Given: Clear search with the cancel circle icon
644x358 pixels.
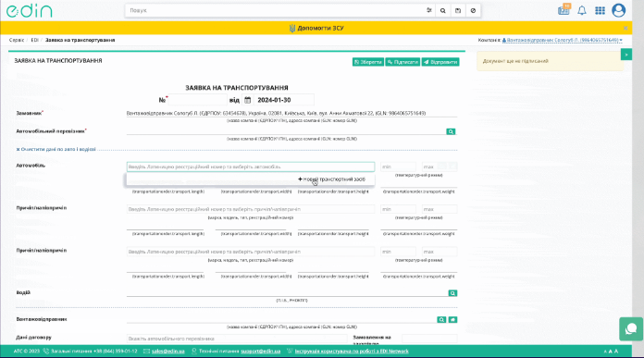Looking at the screenshot, I should coord(473,11).
